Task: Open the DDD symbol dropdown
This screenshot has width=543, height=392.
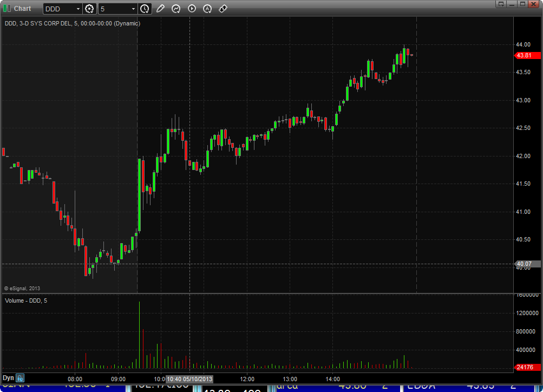Action: pyautogui.click(x=78, y=9)
